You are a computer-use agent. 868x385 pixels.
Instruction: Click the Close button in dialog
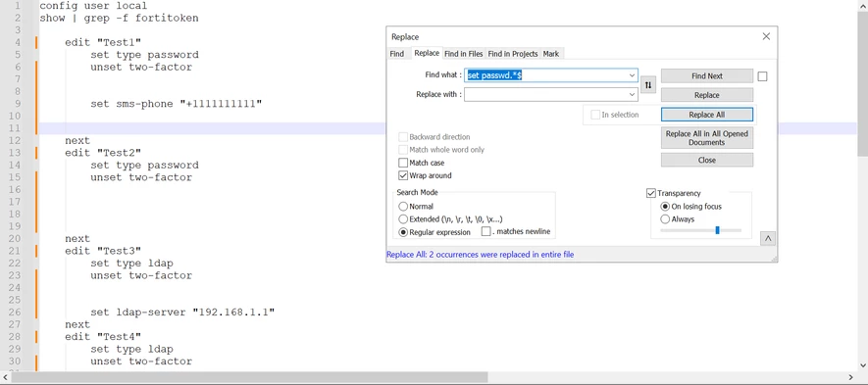707,160
